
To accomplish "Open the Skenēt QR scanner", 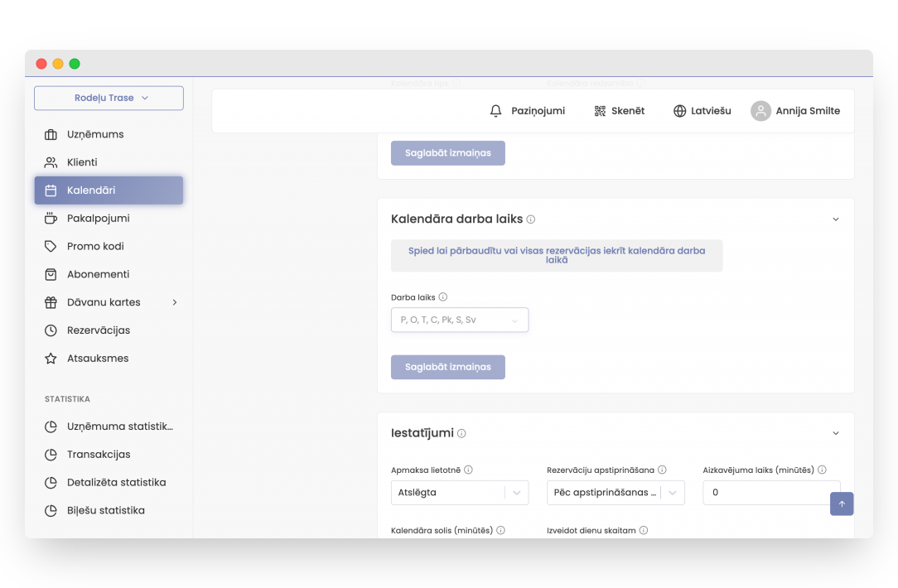I will click(x=600, y=111).
